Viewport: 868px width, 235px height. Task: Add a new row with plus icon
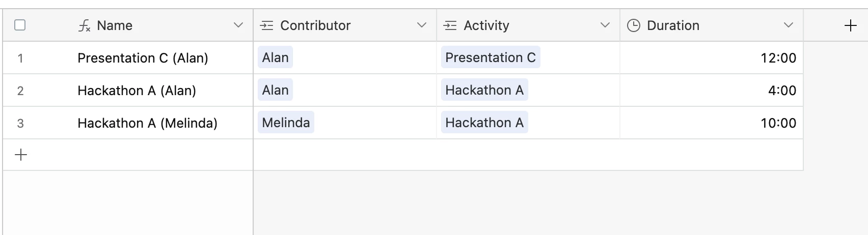(21, 155)
